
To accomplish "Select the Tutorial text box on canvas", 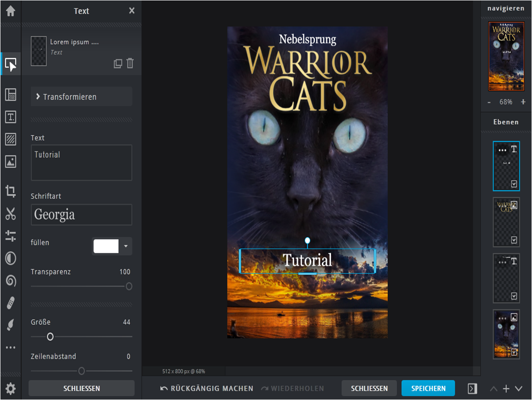I will pyautogui.click(x=307, y=261).
